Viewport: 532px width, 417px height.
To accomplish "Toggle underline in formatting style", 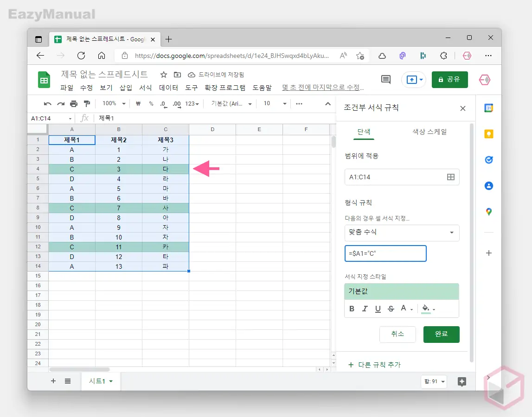I will [378, 309].
